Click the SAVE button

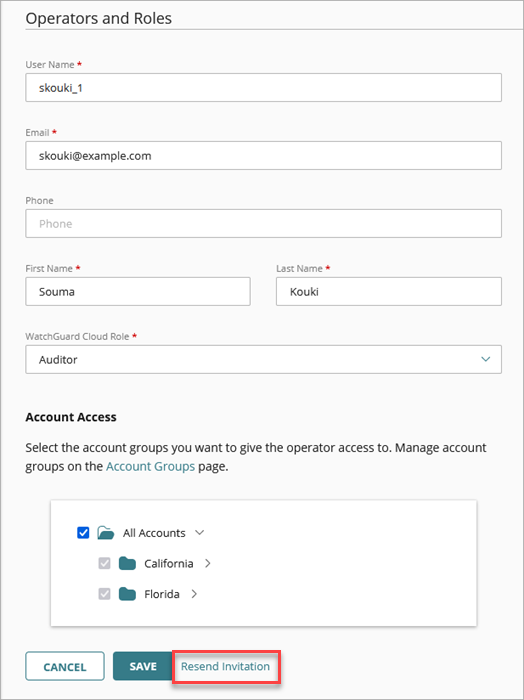[143, 666]
